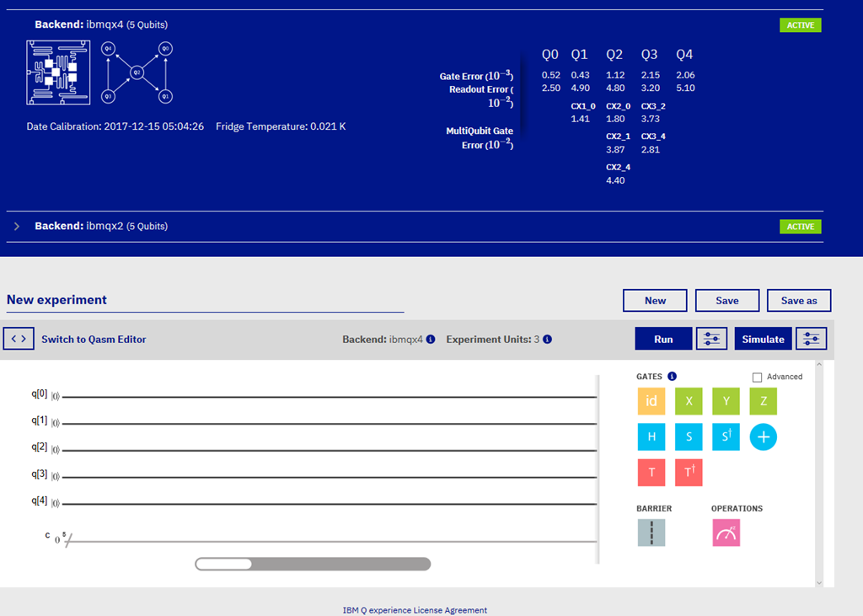The height and width of the screenshot is (616, 863).
Task: Click the q[1] qubit wire
Action: coord(330,423)
